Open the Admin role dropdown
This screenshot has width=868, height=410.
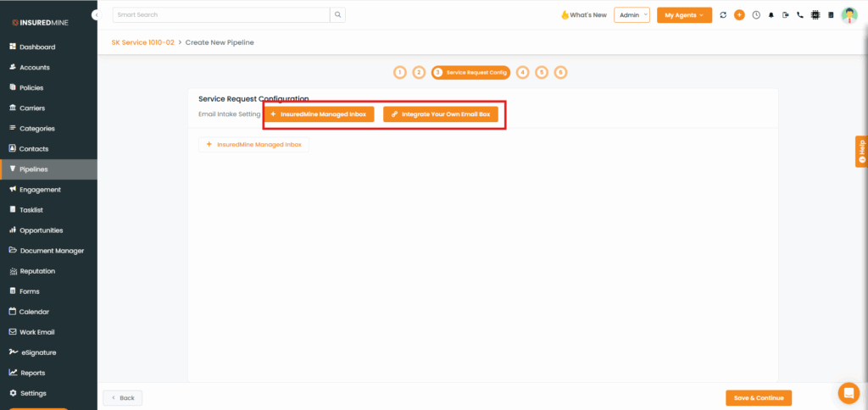(x=632, y=15)
